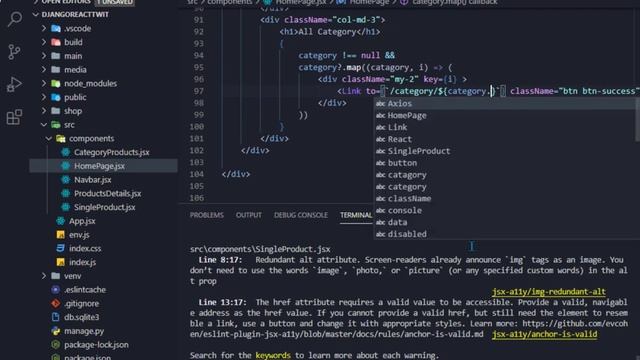This screenshot has width=640, height=360.
Task: Open CategoryProducts.jsx file
Action: pos(111,152)
